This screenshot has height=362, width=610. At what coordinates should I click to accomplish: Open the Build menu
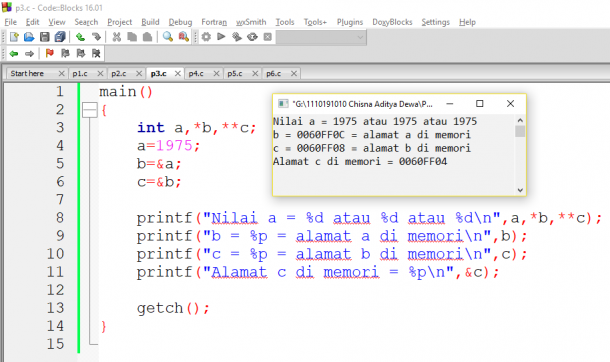pos(150,22)
